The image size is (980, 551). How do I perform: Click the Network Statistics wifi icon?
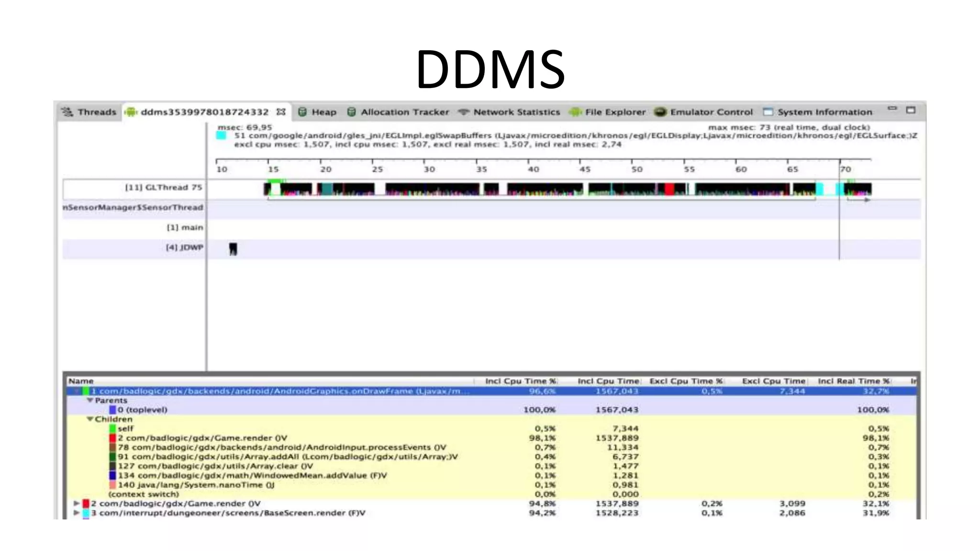pos(463,112)
